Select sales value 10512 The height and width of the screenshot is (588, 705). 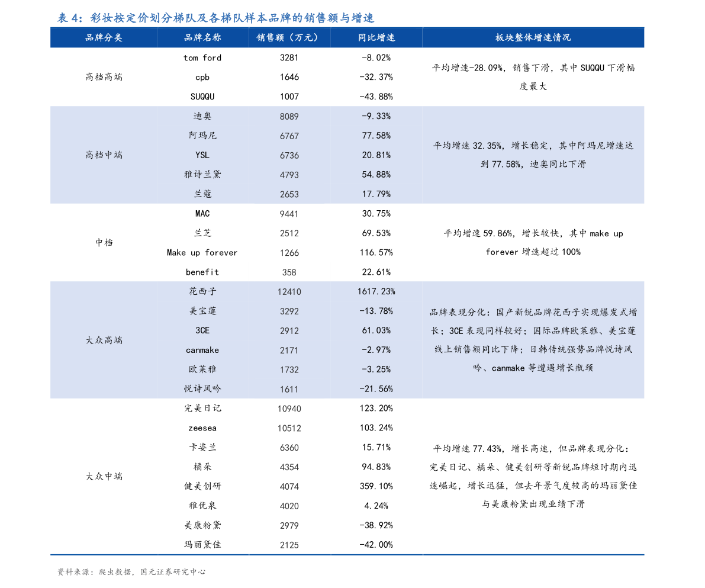click(x=289, y=428)
